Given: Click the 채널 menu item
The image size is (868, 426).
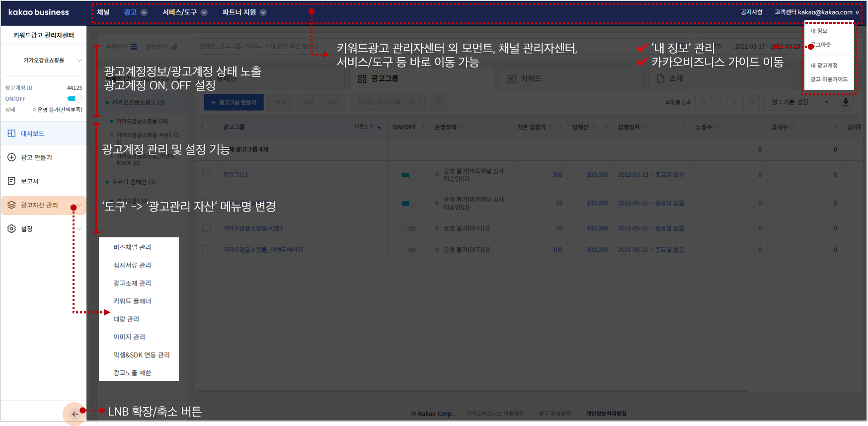Looking at the screenshot, I should click(x=103, y=12).
